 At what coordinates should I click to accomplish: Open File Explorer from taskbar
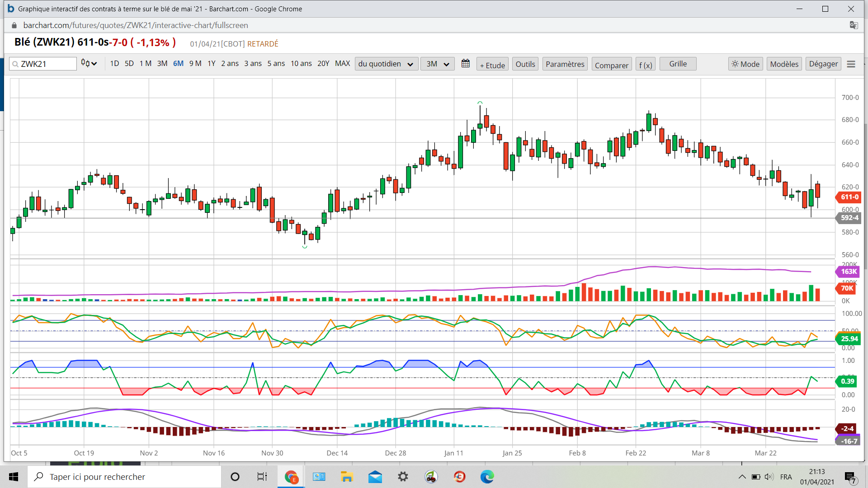pos(347,477)
